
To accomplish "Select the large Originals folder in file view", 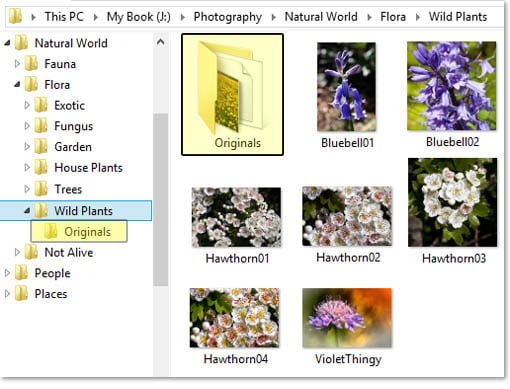I will coord(232,94).
